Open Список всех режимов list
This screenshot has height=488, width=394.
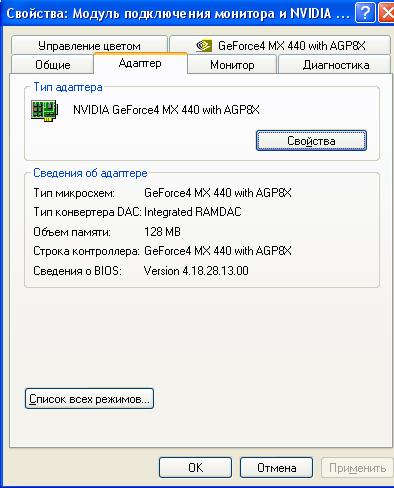(89, 399)
